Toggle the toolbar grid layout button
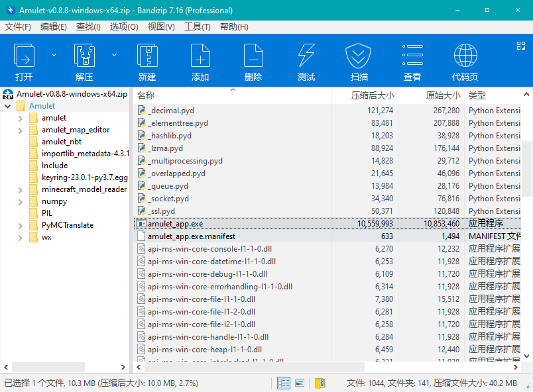Screen dimensions: 533x392 click(521, 46)
